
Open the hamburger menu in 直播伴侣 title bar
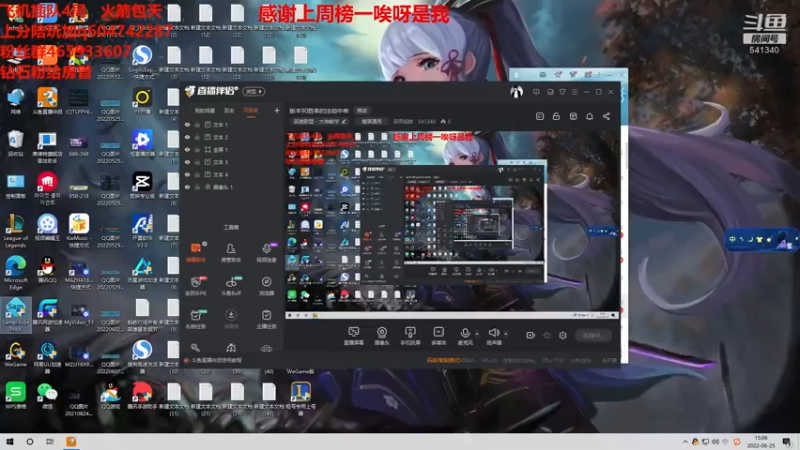pyautogui.click(x=574, y=92)
